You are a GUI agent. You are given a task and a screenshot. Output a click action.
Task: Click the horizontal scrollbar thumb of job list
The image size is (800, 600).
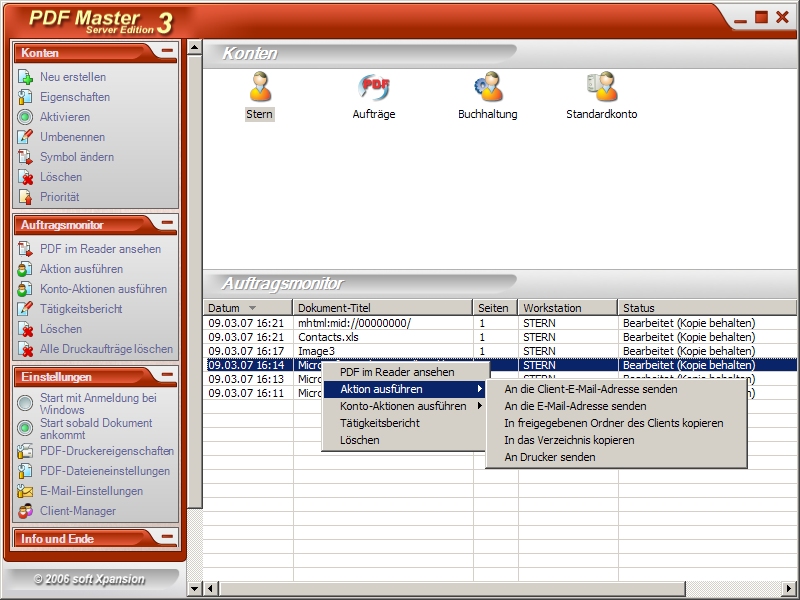(453, 588)
